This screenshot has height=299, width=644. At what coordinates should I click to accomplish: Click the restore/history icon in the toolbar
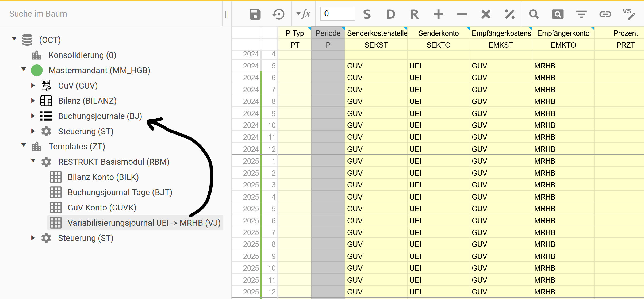click(x=278, y=14)
